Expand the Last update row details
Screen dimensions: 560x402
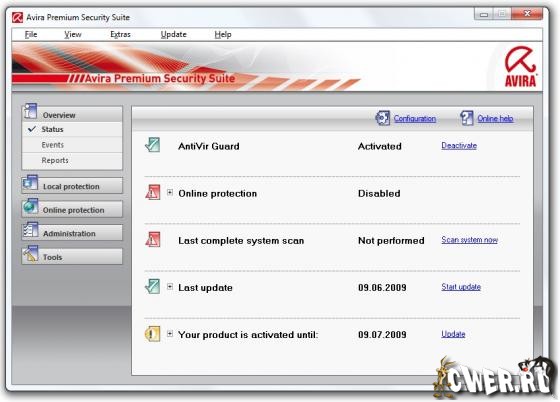pos(170,286)
